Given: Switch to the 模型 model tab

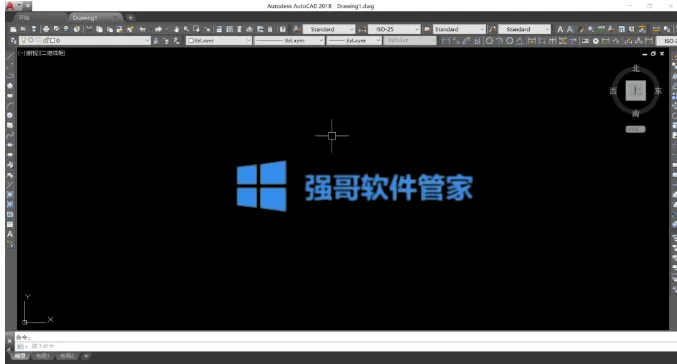Looking at the screenshot, I should tap(20, 356).
